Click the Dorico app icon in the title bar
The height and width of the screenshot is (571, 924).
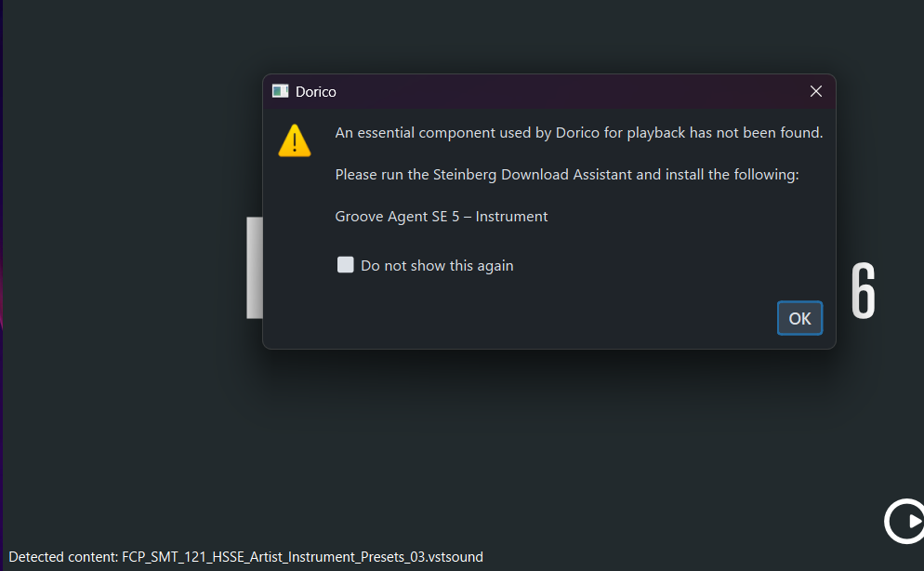coord(280,91)
